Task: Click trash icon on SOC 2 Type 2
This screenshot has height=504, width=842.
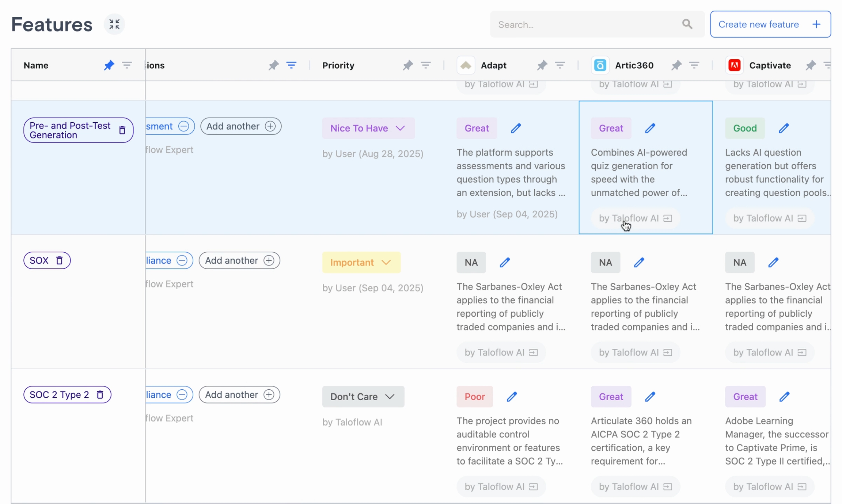Action: tap(100, 394)
